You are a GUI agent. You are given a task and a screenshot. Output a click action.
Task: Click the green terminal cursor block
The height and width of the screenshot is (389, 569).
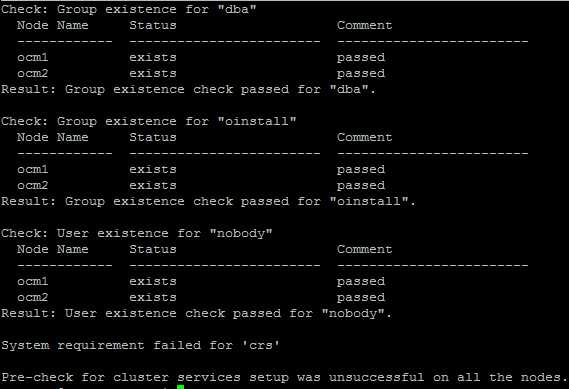pyautogui.click(x=180, y=387)
